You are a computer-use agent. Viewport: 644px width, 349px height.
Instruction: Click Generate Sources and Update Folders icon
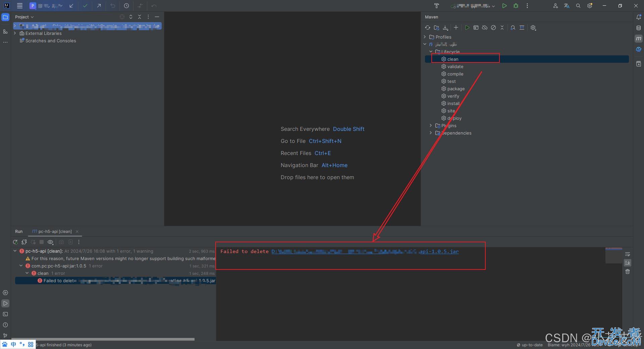click(x=436, y=28)
